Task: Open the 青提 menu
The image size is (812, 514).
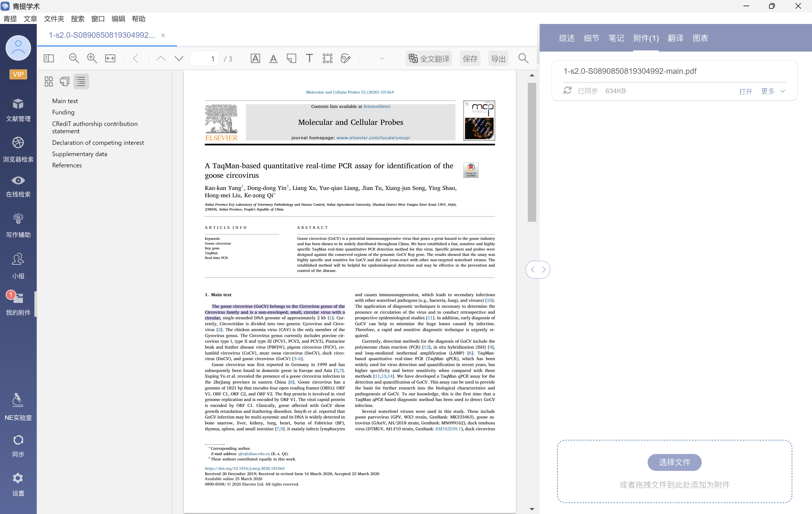Action: tap(10, 19)
